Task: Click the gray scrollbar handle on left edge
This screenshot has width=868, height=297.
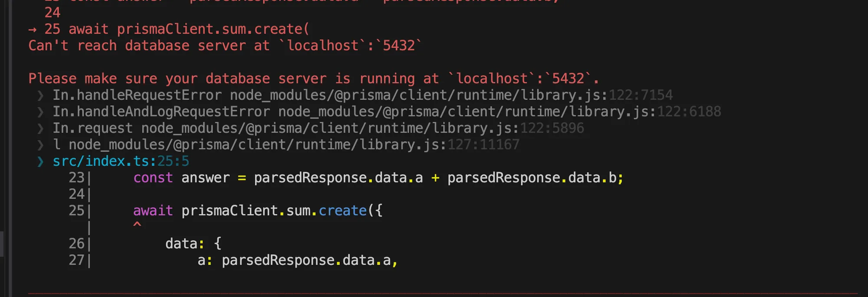Action: 2,244
